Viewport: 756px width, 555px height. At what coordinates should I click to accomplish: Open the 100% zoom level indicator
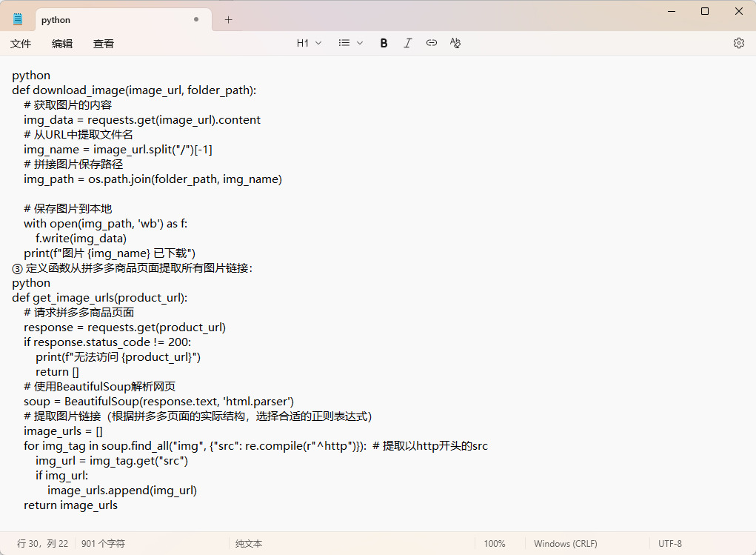[495, 544]
